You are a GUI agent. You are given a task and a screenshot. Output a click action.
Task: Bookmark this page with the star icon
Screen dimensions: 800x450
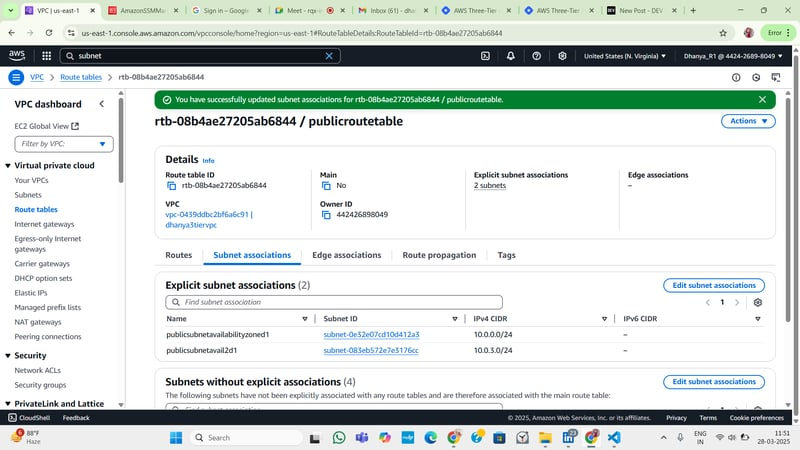pyautogui.click(x=723, y=33)
